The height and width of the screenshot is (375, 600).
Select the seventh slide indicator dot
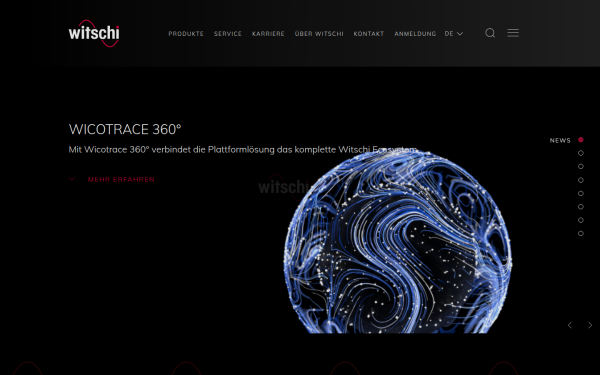pyautogui.click(x=580, y=220)
